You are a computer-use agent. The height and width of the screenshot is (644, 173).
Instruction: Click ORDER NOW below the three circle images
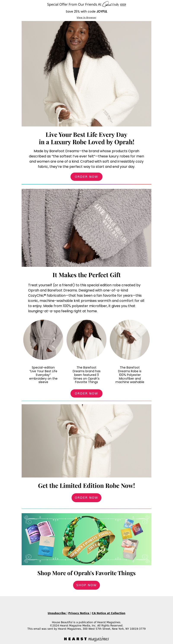[86, 393]
